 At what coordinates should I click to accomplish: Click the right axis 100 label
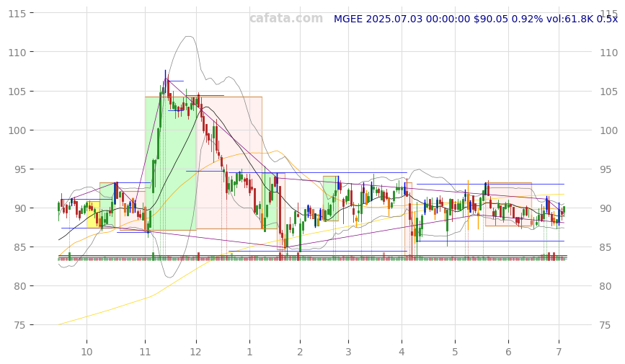(x=608, y=130)
